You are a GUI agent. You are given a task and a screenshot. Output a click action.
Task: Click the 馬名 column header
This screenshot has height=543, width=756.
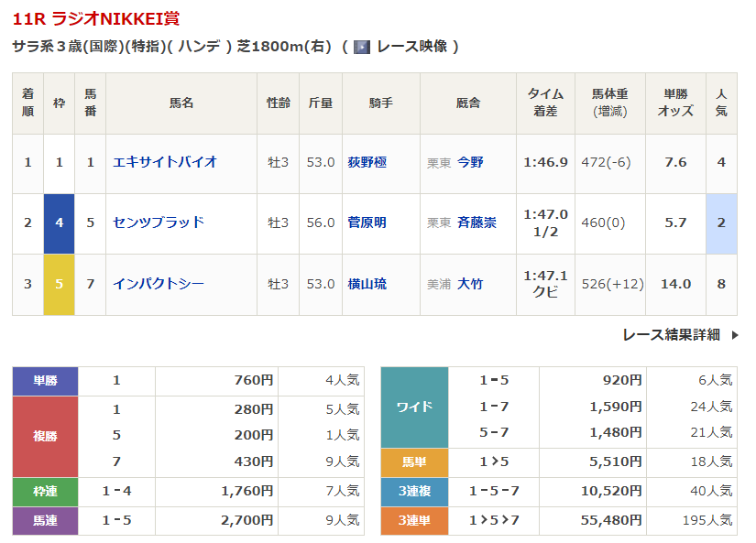click(181, 103)
